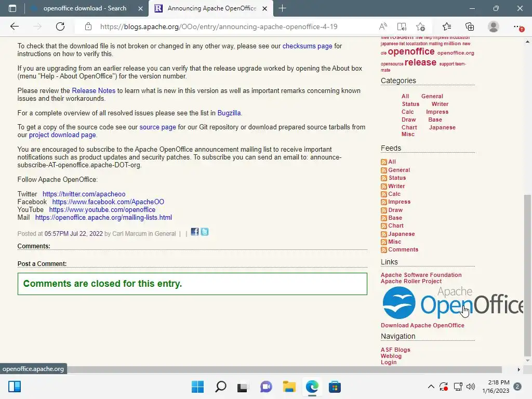Image resolution: width=532 pixels, height=399 pixels.
Task: Open the Calc feed link
Action: 394,194
